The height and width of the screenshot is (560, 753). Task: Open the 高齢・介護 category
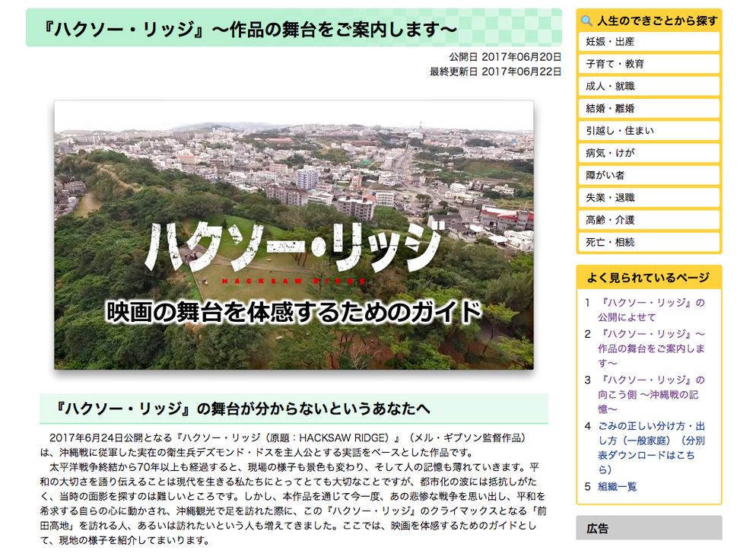[x=649, y=220]
